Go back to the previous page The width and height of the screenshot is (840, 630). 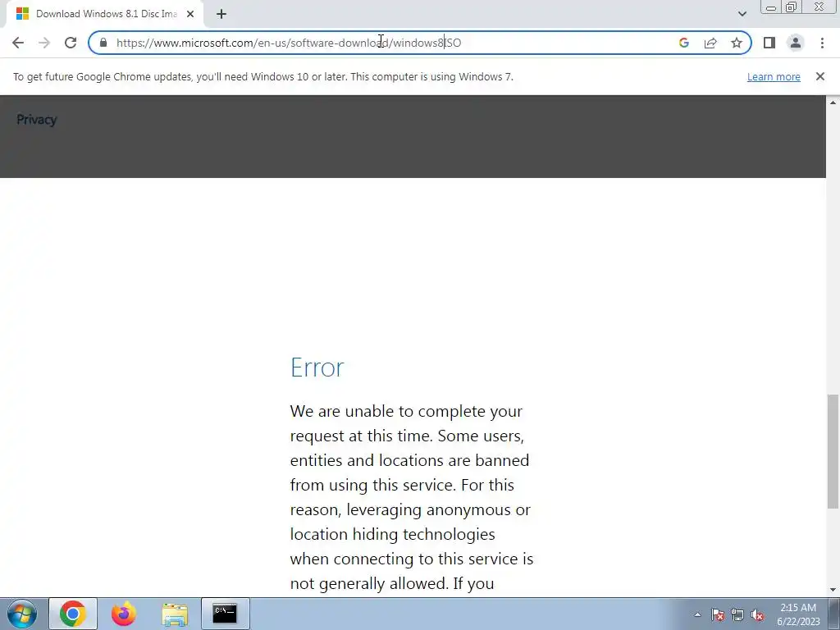click(x=18, y=43)
